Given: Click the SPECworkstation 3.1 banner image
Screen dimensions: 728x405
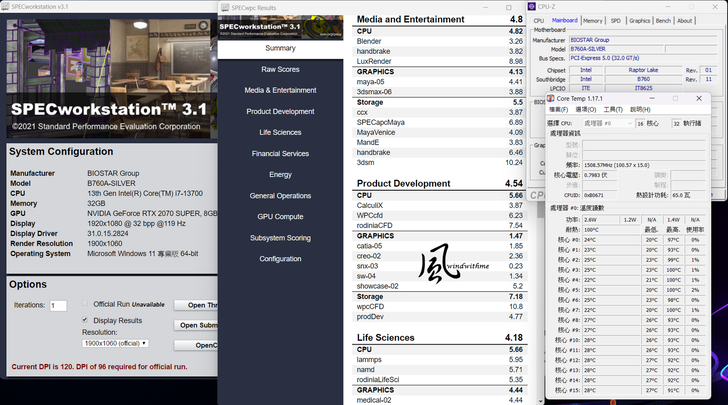Looking at the screenshot, I should [111, 78].
